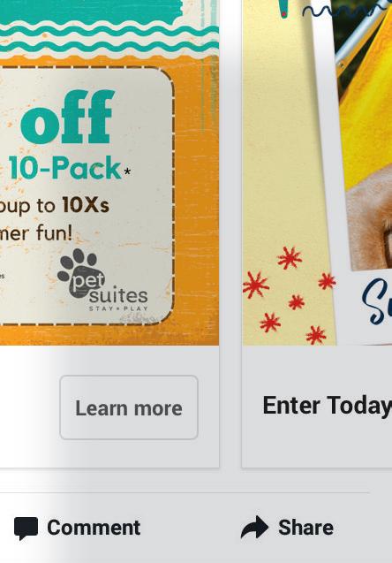Image resolution: width=392 pixels, height=563 pixels.
Task: Click the asterisk after 10-Pack
Action: [127, 171]
